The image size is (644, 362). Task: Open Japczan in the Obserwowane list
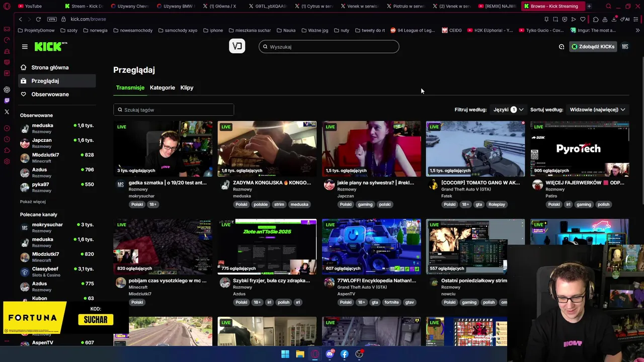coord(57,143)
